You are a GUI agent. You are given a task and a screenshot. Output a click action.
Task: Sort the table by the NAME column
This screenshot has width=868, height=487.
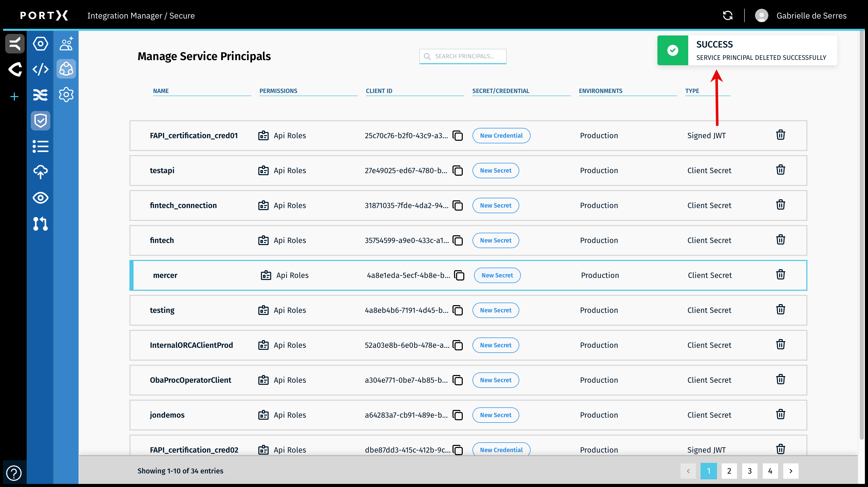(x=161, y=91)
